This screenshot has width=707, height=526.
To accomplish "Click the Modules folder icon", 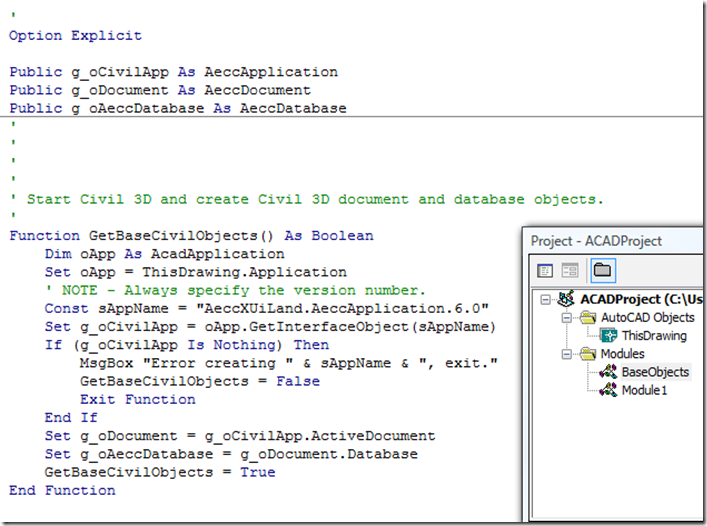I will click(588, 354).
